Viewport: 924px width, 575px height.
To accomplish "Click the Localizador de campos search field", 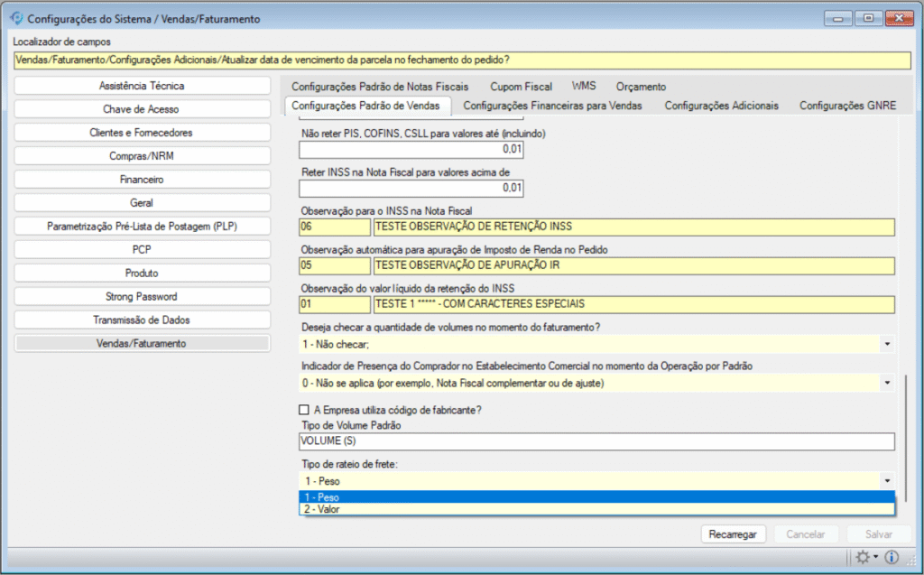I will click(x=461, y=60).
